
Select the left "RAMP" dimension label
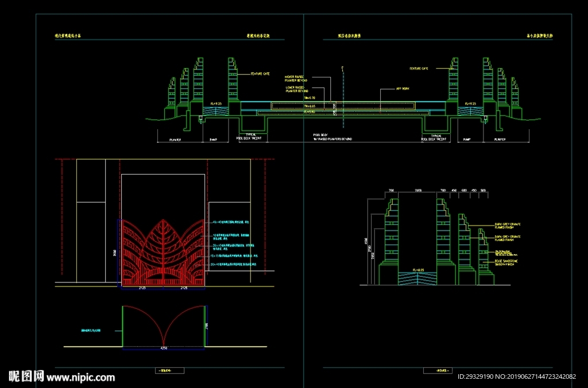click(x=213, y=140)
